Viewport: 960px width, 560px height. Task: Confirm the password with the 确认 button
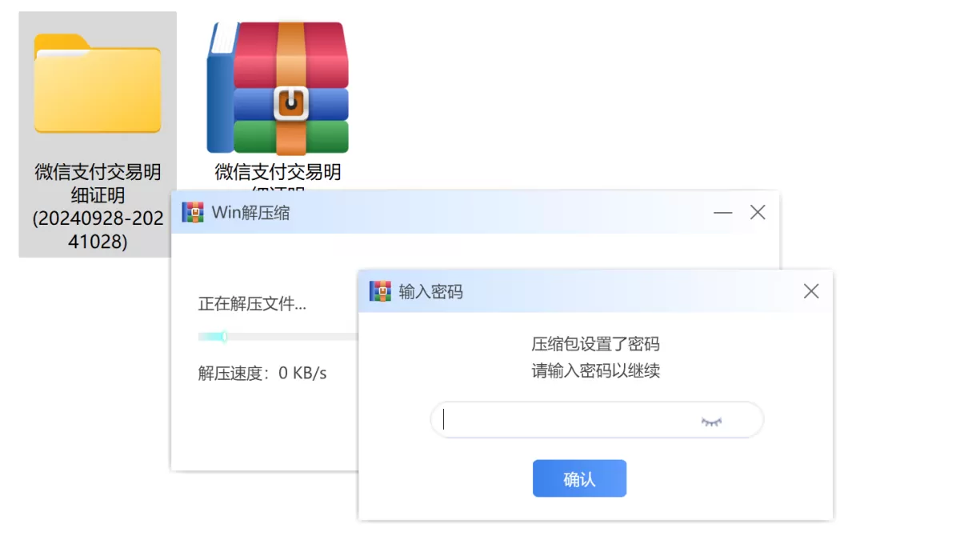(579, 478)
